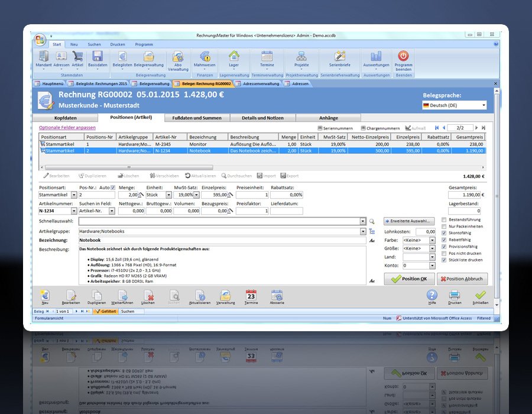
Task: Click the magnifier next to Schnellauswahl
Action: pos(372,222)
